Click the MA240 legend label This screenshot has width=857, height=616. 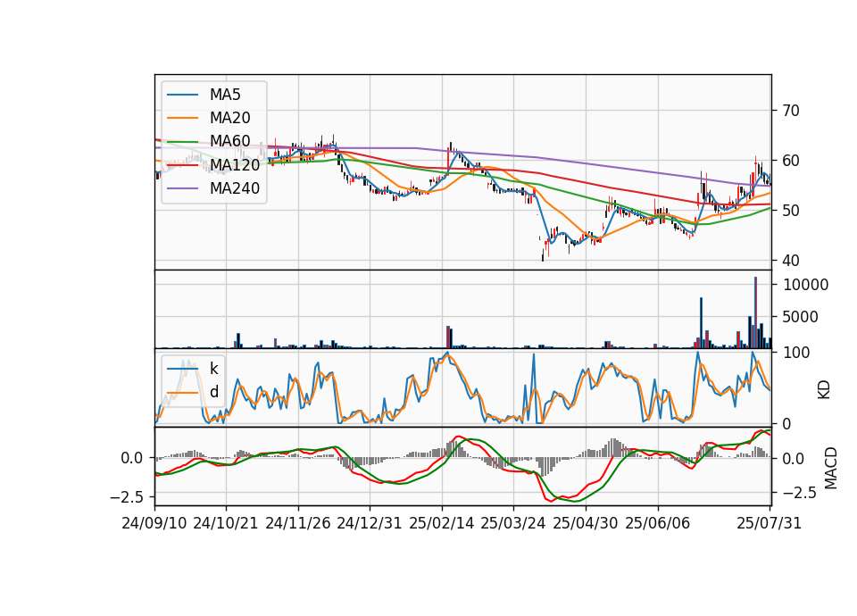pos(235,188)
